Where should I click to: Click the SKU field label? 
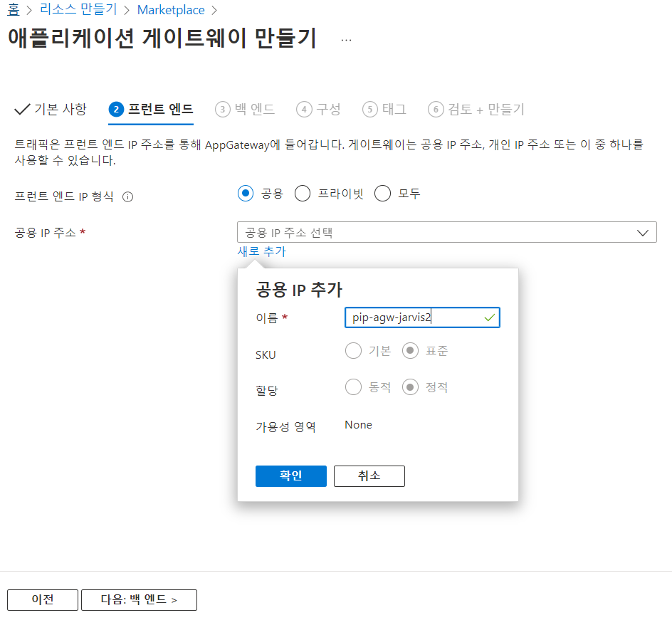pyautogui.click(x=266, y=355)
